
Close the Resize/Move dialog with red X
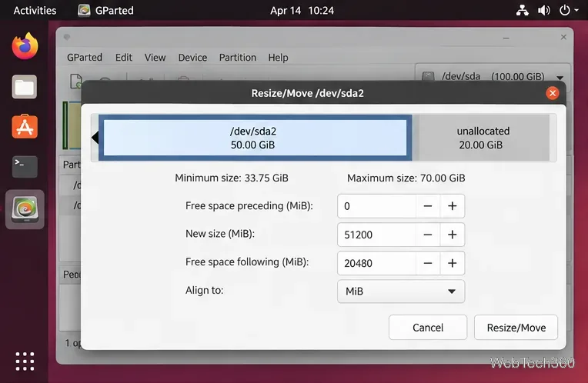553,93
